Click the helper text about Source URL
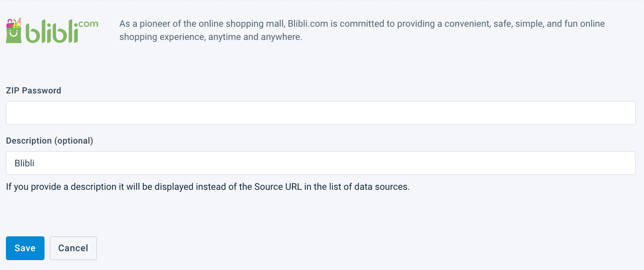 point(208,187)
